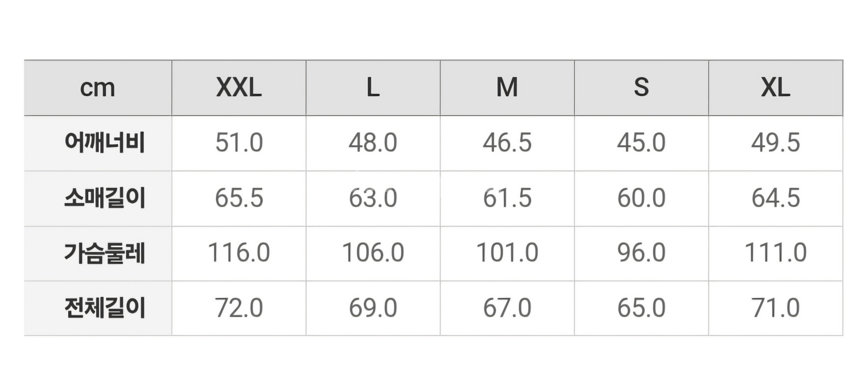Select the 111.0 chest value cell
This screenshot has width=868, height=368.
click(775, 253)
